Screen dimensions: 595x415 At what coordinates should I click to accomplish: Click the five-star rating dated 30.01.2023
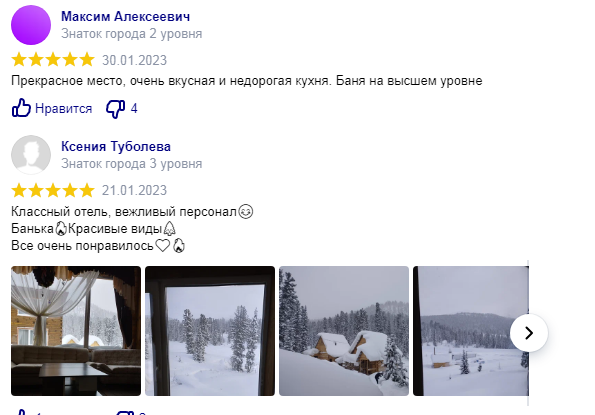tap(53, 60)
